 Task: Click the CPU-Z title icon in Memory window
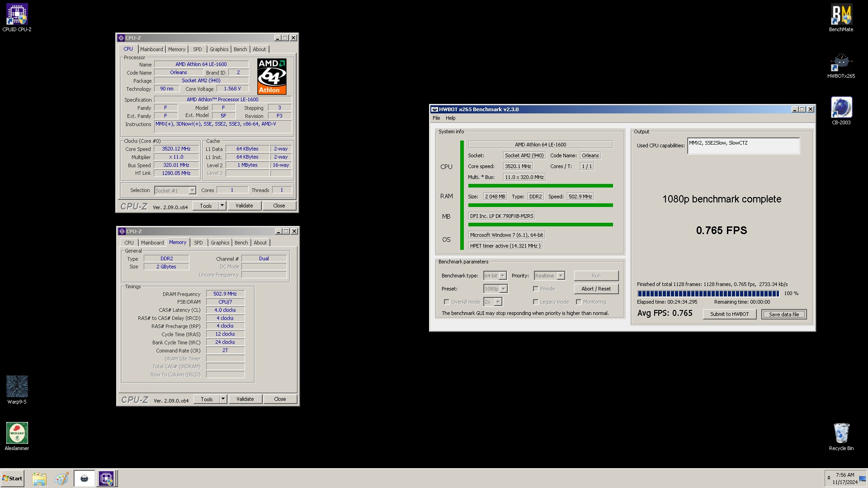[122, 231]
